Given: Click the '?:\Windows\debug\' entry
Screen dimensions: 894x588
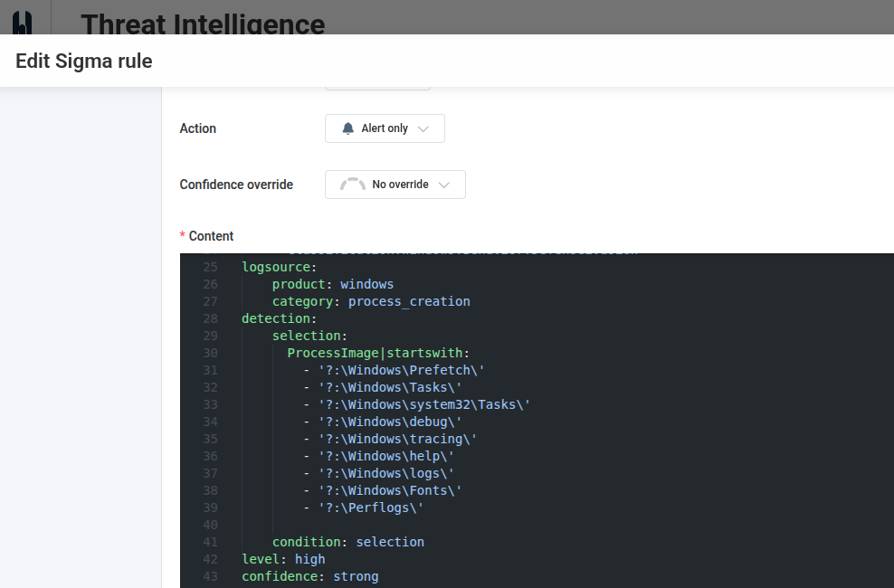Looking at the screenshot, I should [x=390, y=422].
